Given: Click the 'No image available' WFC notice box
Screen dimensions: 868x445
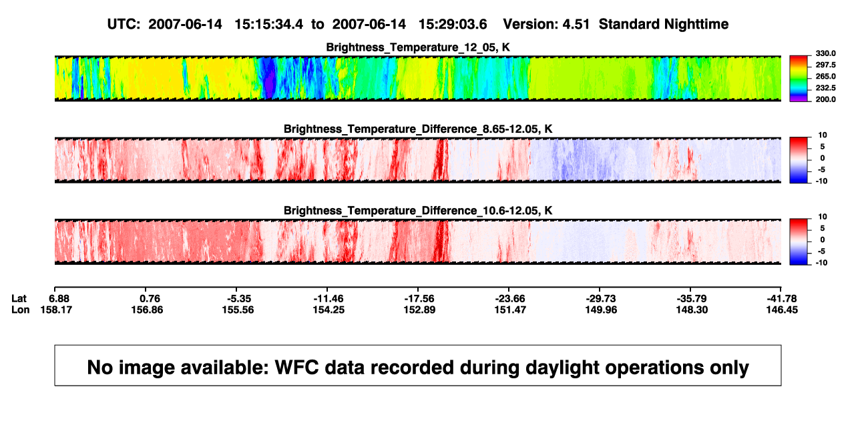Looking at the screenshot, I should tap(418, 366).
